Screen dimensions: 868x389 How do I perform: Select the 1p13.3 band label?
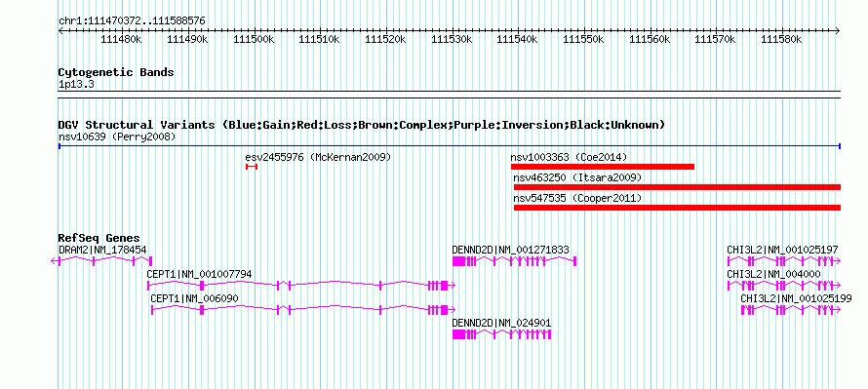[x=76, y=84]
